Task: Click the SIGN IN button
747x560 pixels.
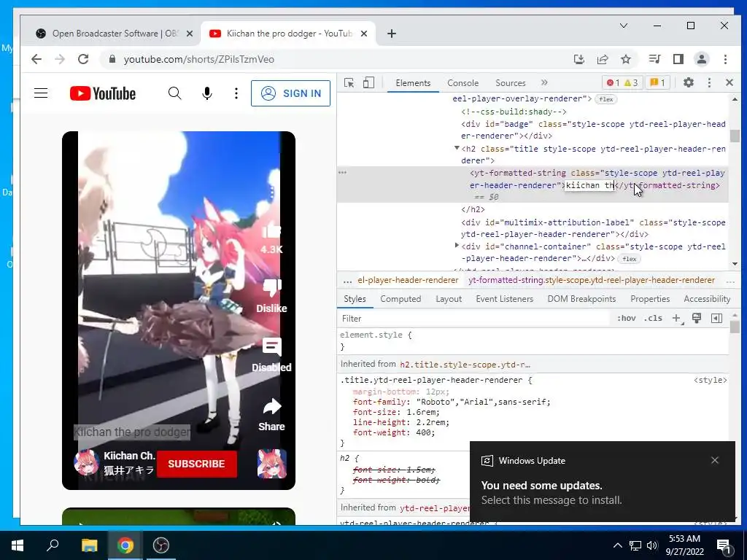Action: [290, 93]
